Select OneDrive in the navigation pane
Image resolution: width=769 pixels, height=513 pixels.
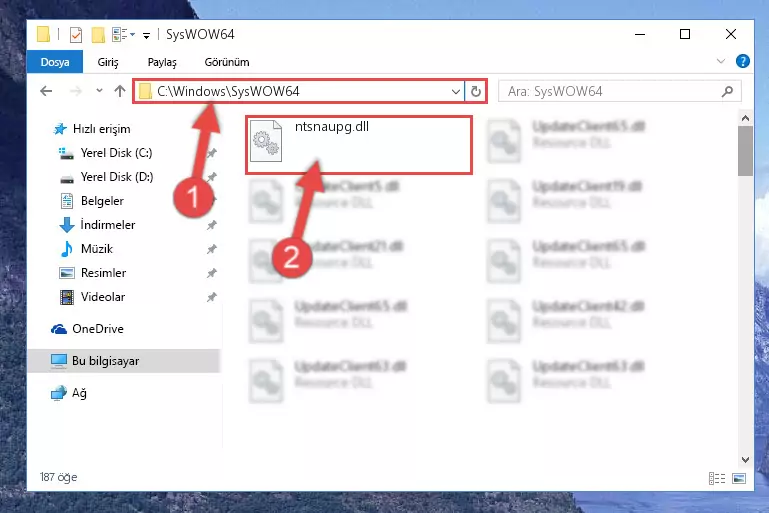[x=87, y=329]
